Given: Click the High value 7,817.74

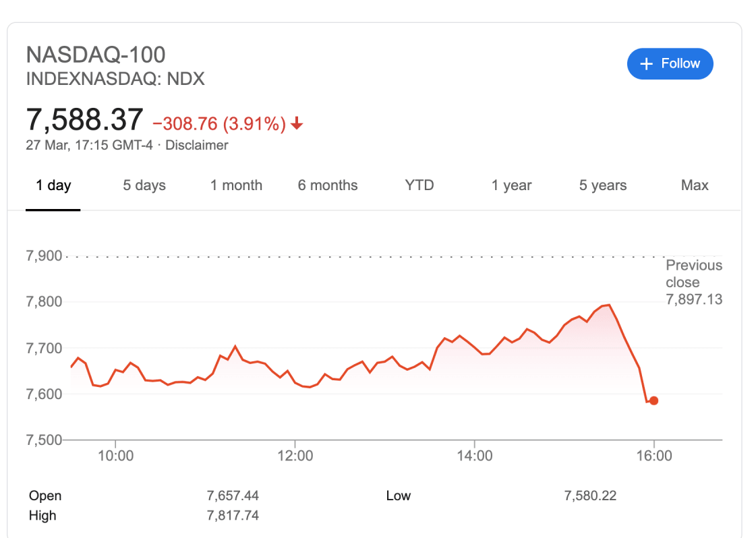Looking at the screenshot, I should pyautogui.click(x=233, y=516).
